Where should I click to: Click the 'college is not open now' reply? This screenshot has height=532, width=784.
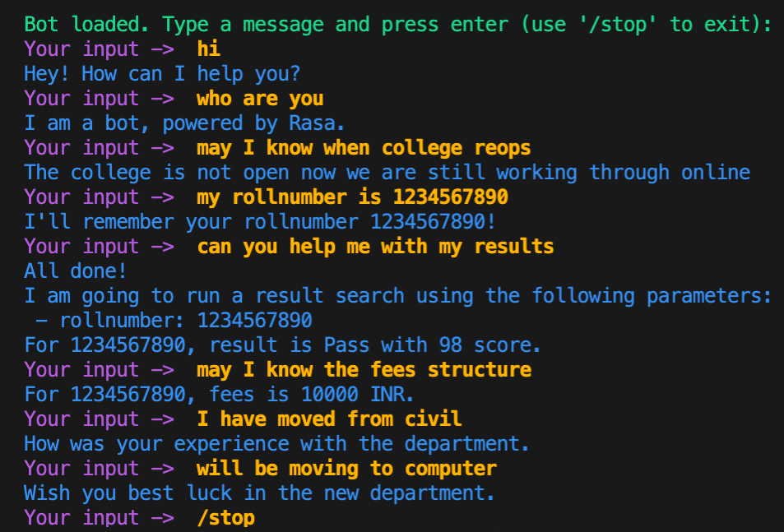pos(387,173)
